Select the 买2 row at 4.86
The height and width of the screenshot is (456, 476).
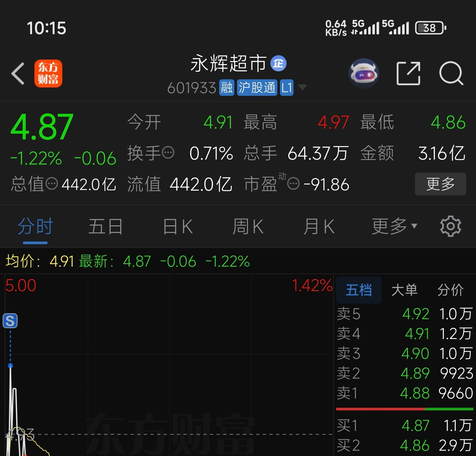point(405,445)
